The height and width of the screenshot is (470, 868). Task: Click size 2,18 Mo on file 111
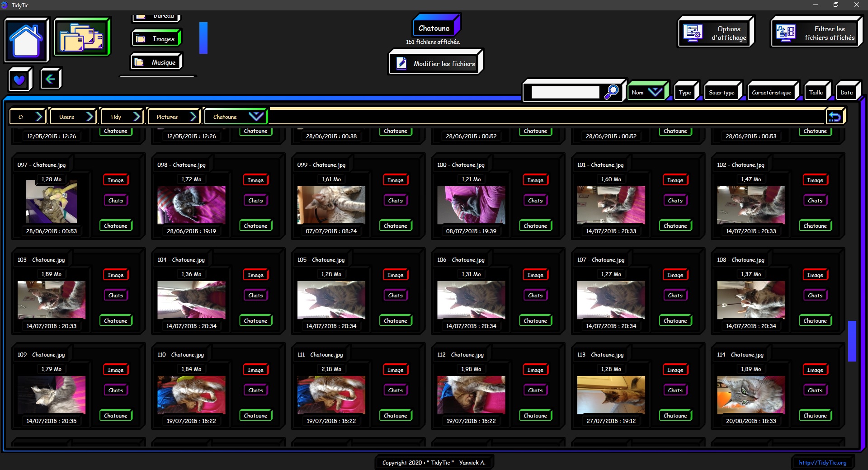(x=331, y=369)
